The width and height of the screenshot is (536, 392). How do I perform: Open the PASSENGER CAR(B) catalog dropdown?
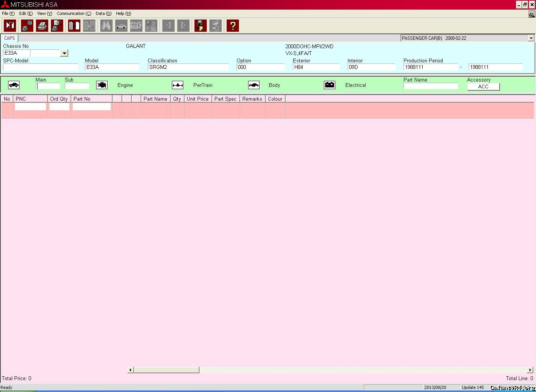coord(531,38)
